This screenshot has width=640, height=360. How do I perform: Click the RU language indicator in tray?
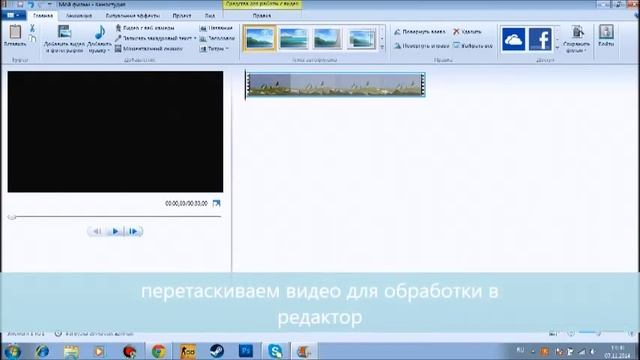click(x=520, y=350)
